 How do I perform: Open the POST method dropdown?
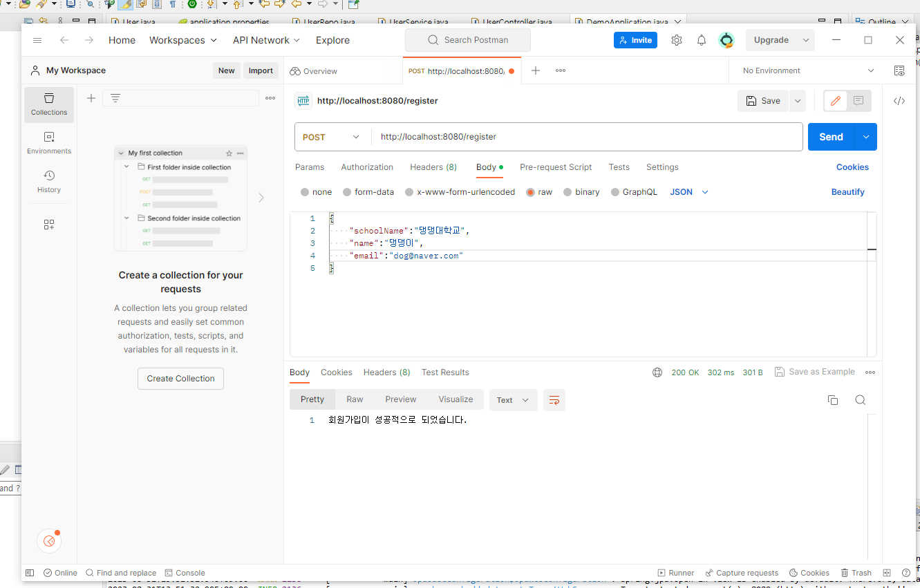[x=332, y=137]
